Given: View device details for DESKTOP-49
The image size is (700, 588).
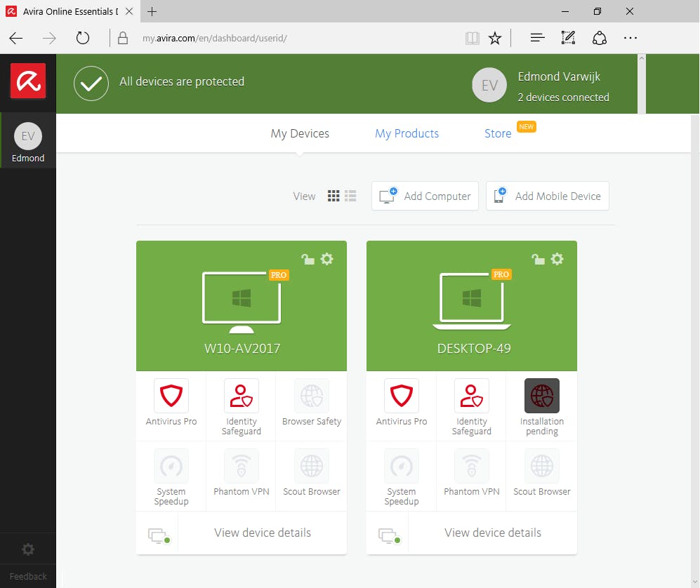Looking at the screenshot, I should (493, 533).
